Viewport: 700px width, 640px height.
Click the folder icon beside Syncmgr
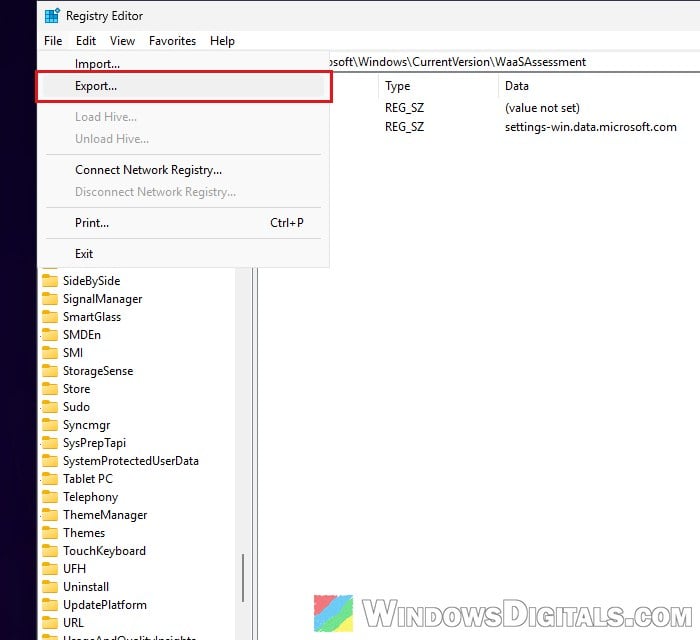pyautogui.click(x=50, y=425)
